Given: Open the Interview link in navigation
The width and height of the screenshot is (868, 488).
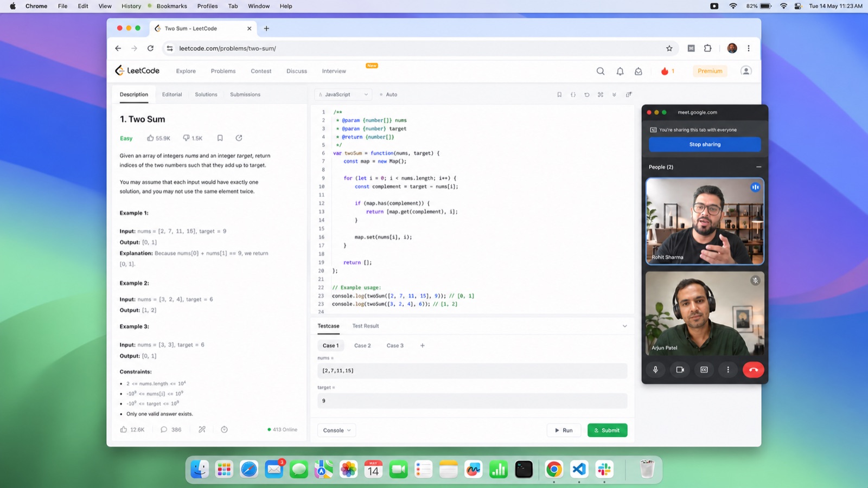Looking at the screenshot, I should [334, 71].
